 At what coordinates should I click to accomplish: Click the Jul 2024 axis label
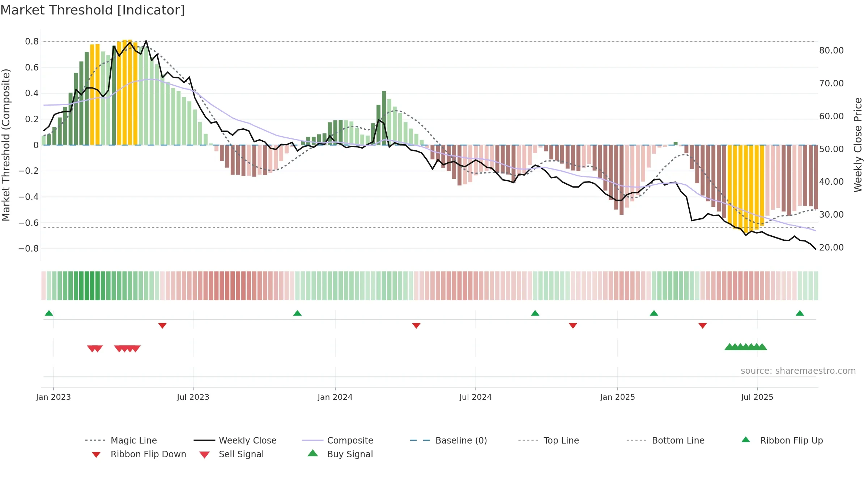(x=476, y=397)
